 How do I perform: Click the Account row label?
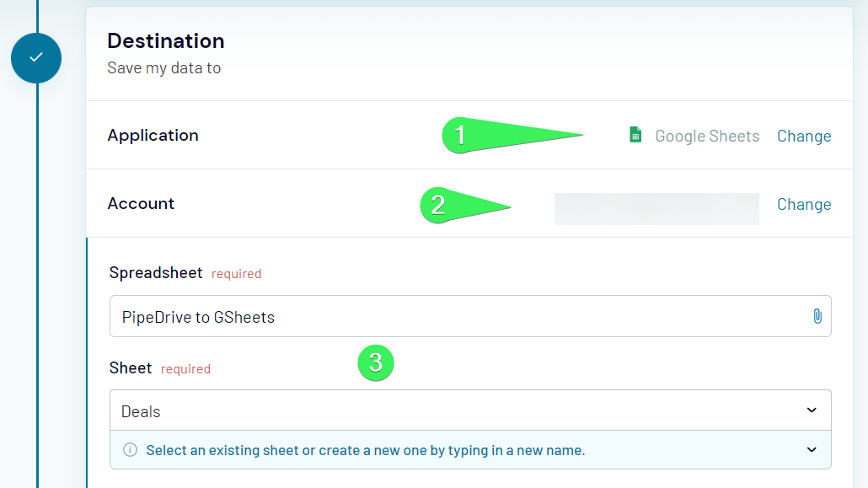(x=142, y=203)
